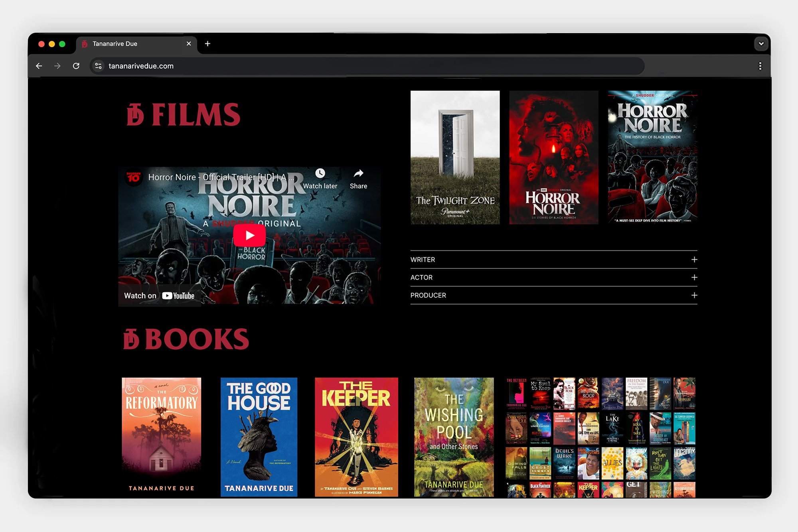Click the tab search dropdown arrow
Viewport: 798px width, 532px height.
pyautogui.click(x=761, y=43)
